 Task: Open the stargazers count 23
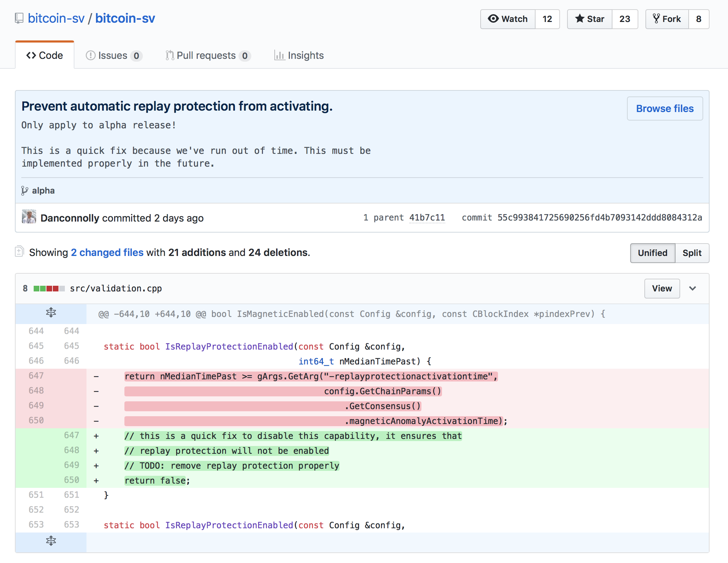[625, 19]
